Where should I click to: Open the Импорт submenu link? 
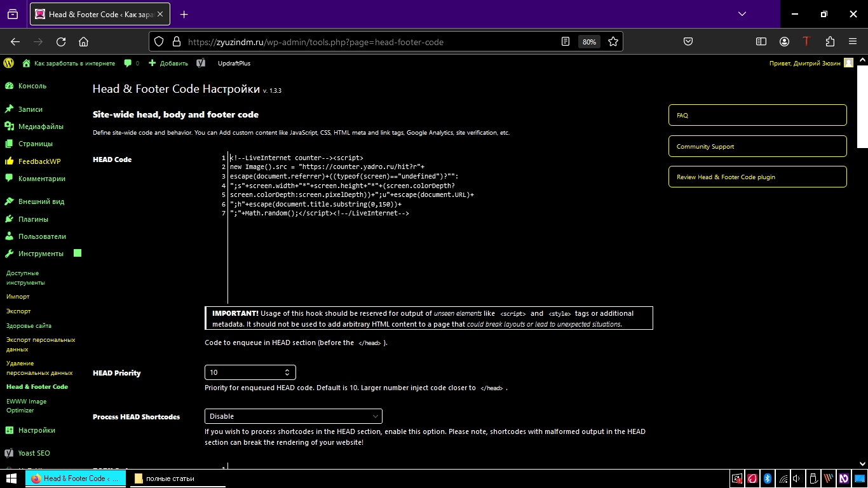[18, 297]
